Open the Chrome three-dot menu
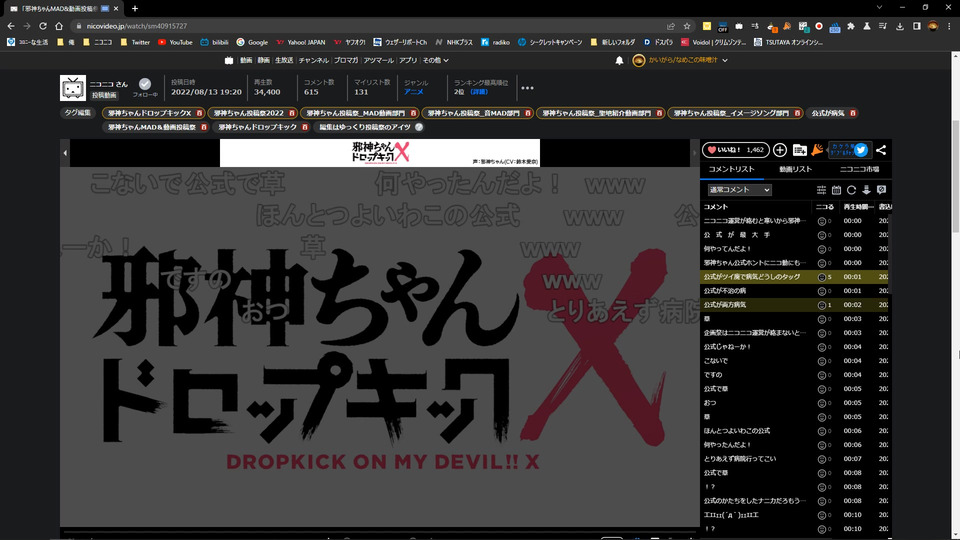Viewport: 960px width, 540px height. coord(949,26)
